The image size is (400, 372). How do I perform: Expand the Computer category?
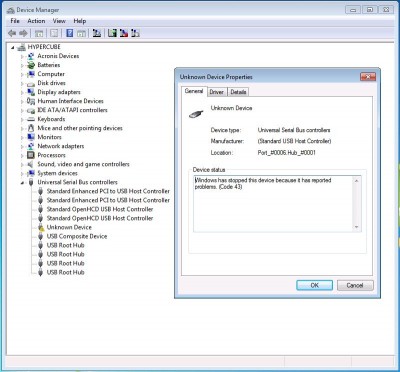point(22,74)
